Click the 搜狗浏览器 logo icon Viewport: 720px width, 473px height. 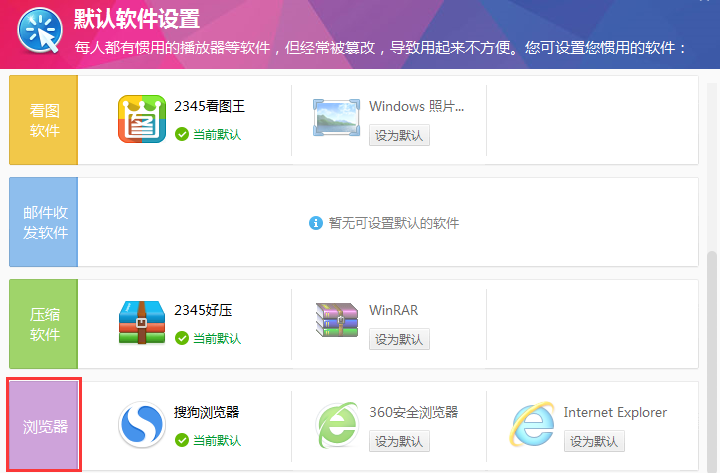[142, 424]
